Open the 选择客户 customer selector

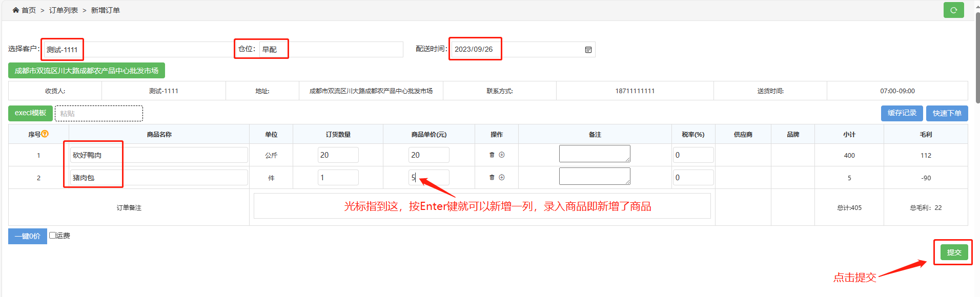click(138, 50)
